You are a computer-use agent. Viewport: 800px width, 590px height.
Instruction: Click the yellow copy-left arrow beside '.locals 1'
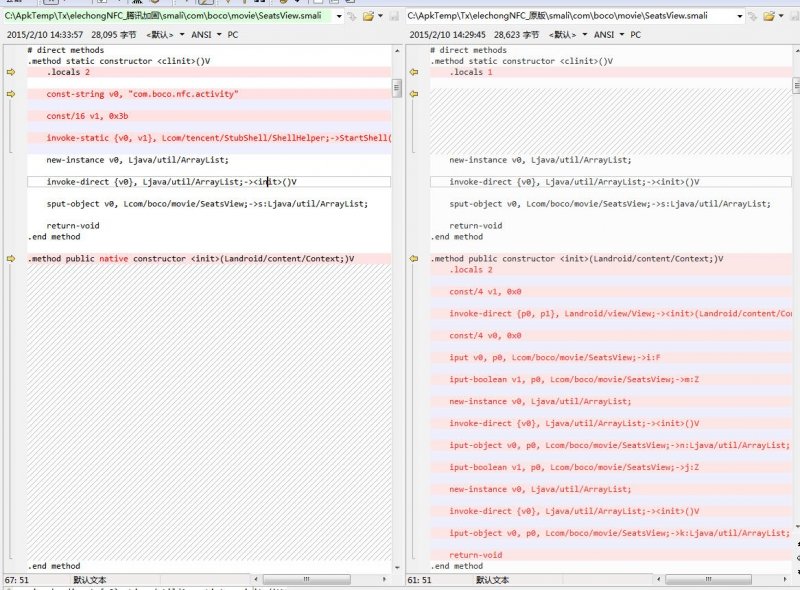(414, 72)
